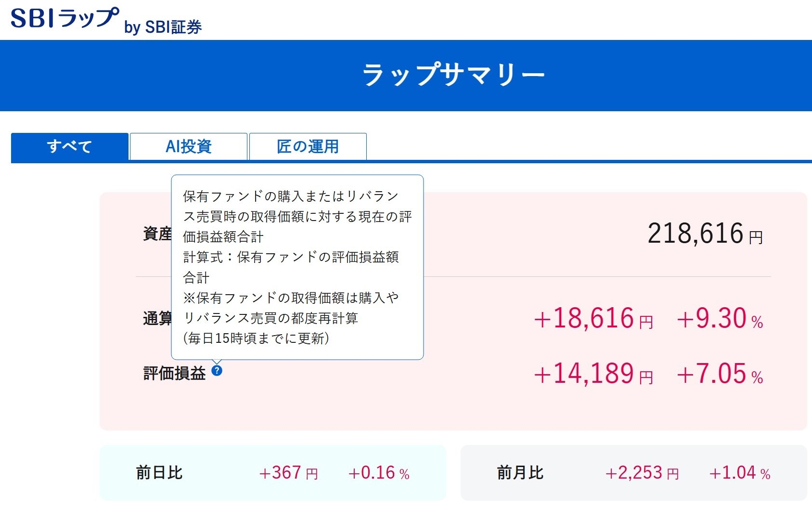The image size is (812, 508).
Task: Click the +9.30% cumulative return figure
Action: tap(720, 319)
